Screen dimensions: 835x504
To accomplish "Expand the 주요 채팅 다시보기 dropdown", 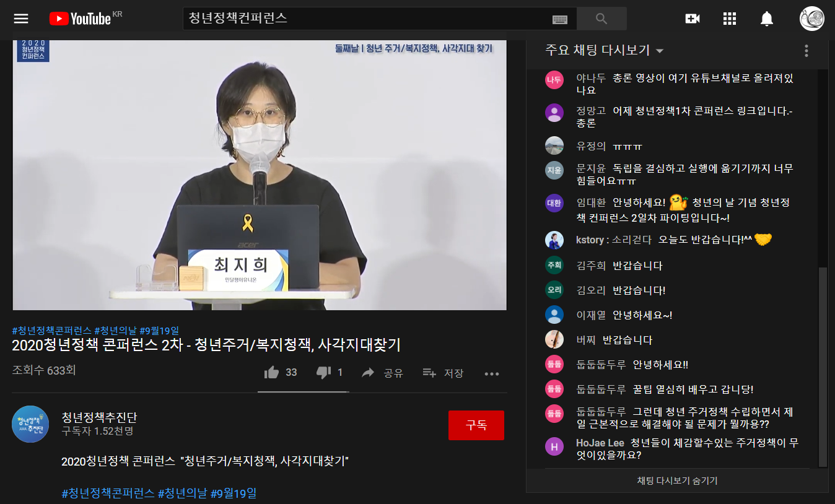I will [x=605, y=50].
